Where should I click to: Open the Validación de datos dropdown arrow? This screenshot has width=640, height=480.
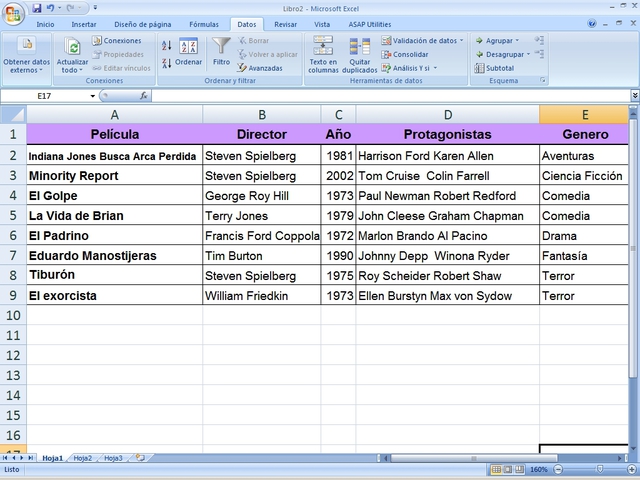coord(461,41)
